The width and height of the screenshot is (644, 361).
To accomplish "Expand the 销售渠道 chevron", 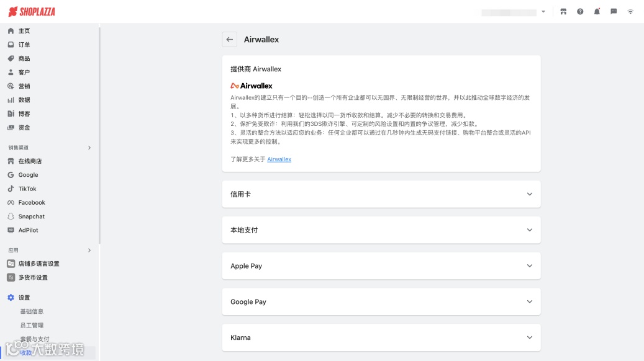I will [x=89, y=148].
